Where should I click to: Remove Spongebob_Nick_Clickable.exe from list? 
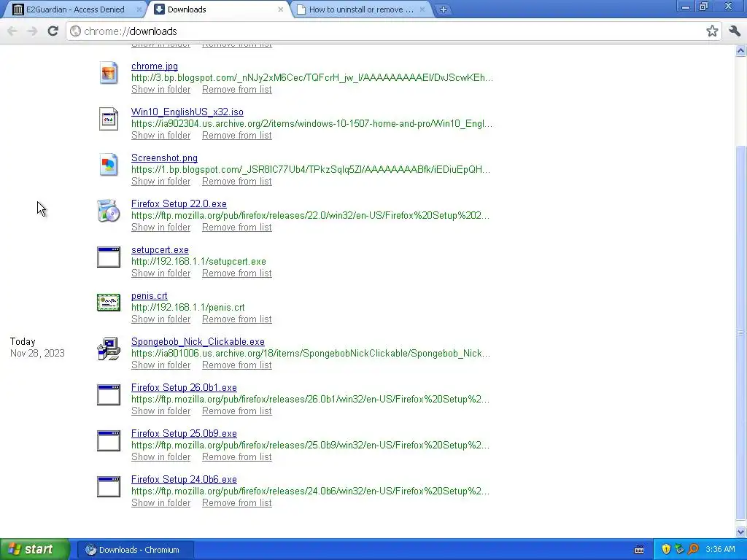pyautogui.click(x=237, y=365)
